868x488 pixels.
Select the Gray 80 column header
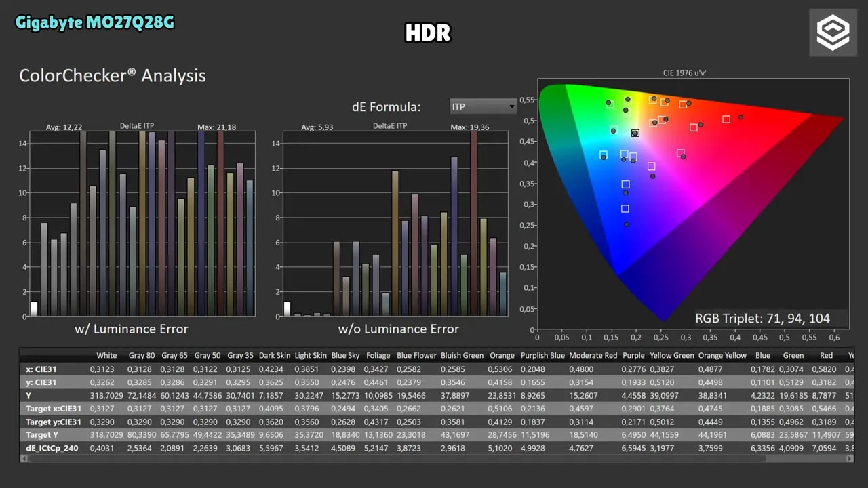141,356
